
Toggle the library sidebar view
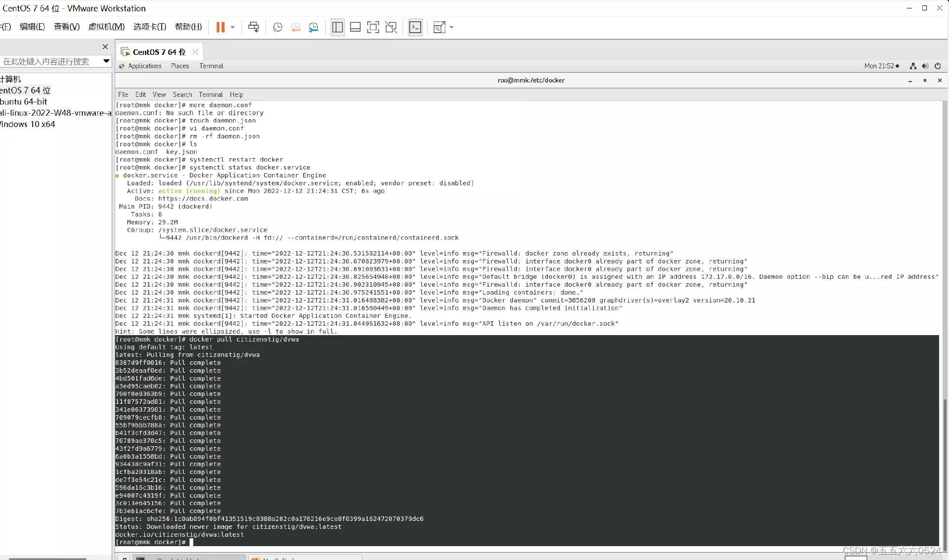(x=338, y=27)
